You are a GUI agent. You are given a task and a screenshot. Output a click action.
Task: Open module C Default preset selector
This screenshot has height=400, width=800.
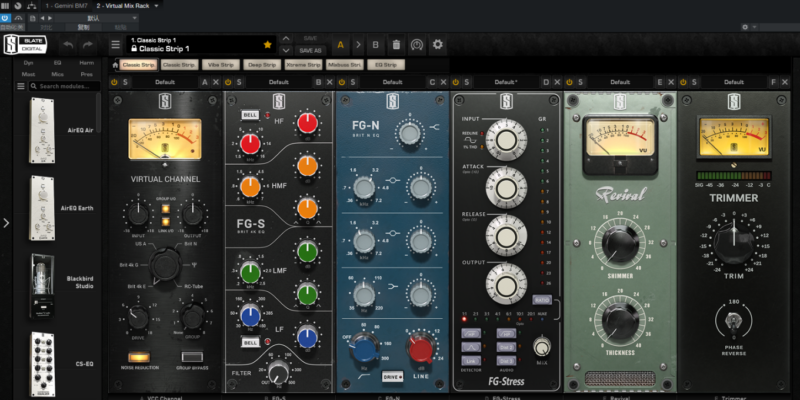(392, 82)
